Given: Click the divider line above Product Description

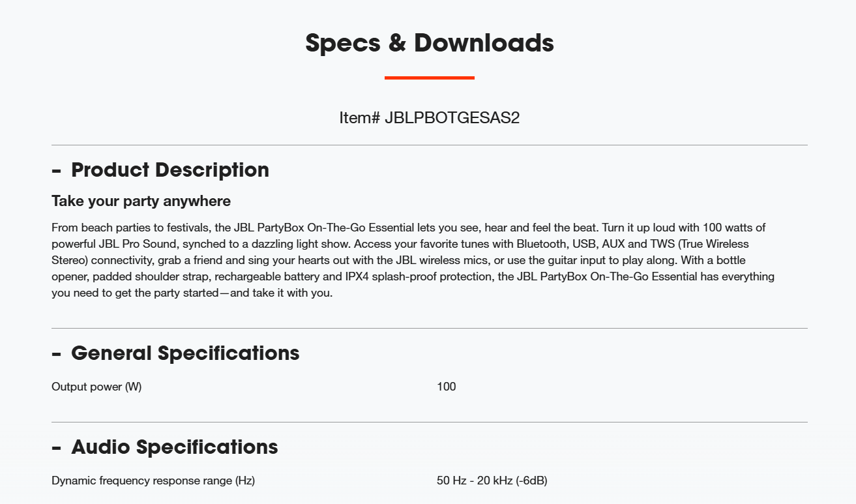Looking at the screenshot, I should 429,145.
